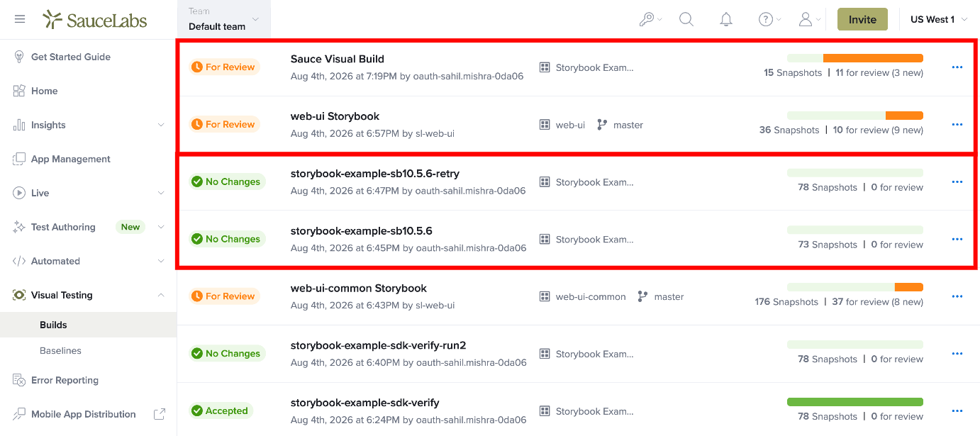Expand the Default team dropdown

coord(224,19)
